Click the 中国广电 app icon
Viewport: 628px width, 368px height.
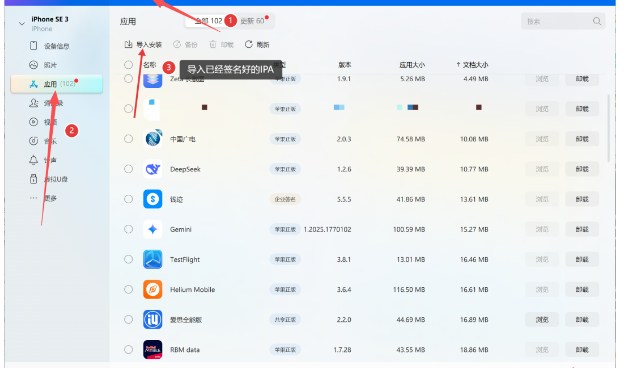pyautogui.click(x=153, y=139)
